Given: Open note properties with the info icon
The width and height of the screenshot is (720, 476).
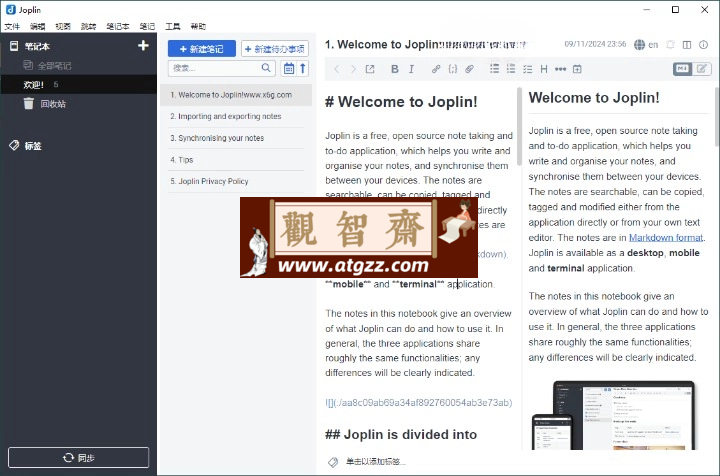Looking at the screenshot, I should click(703, 45).
